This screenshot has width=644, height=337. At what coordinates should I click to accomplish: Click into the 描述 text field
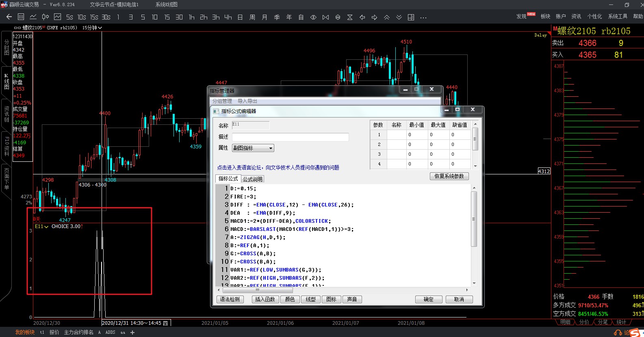pos(290,137)
